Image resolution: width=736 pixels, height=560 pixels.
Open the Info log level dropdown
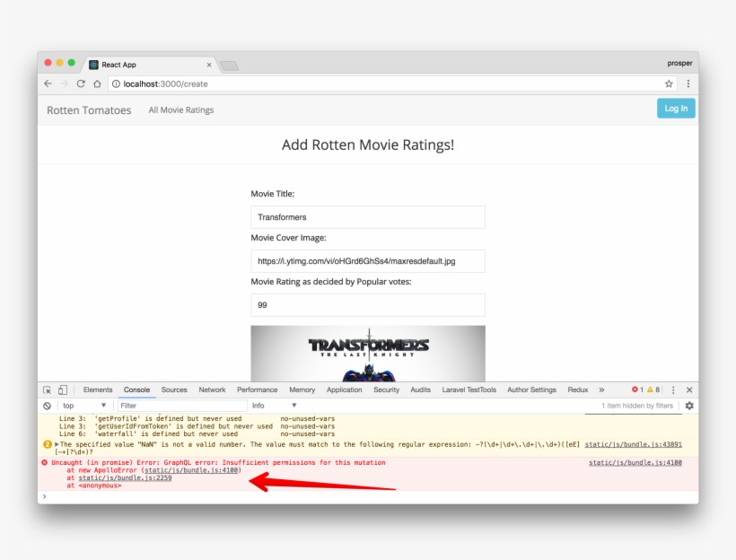pyautogui.click(x=275, y=406)
